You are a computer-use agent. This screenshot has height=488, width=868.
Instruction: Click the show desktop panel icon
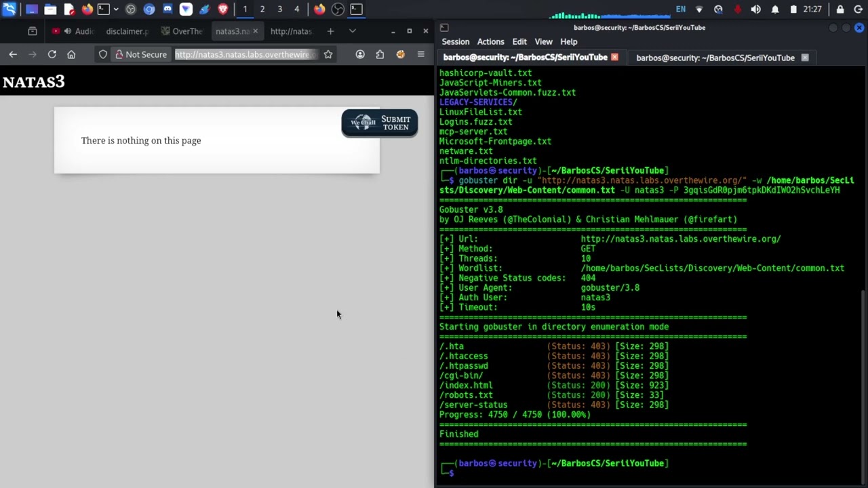tap(32, 9)
